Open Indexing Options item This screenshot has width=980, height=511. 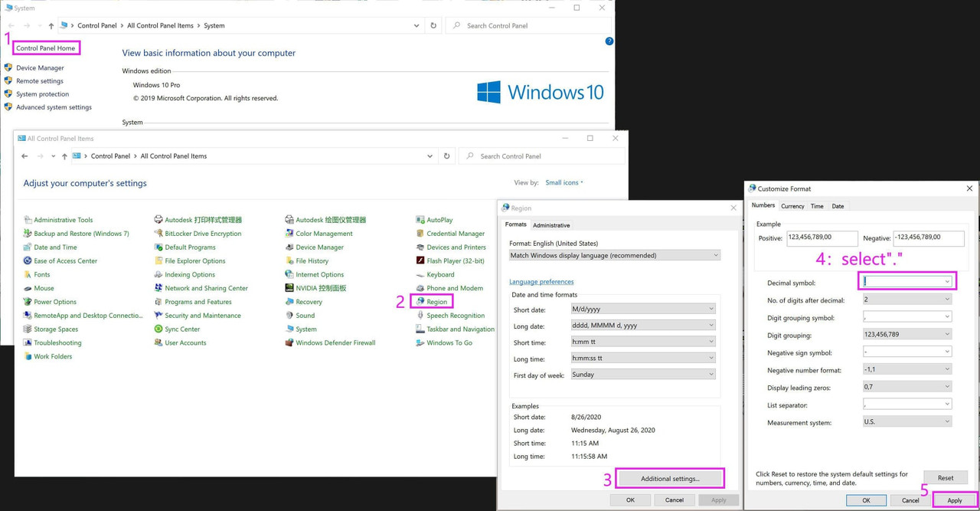point(185,274)
